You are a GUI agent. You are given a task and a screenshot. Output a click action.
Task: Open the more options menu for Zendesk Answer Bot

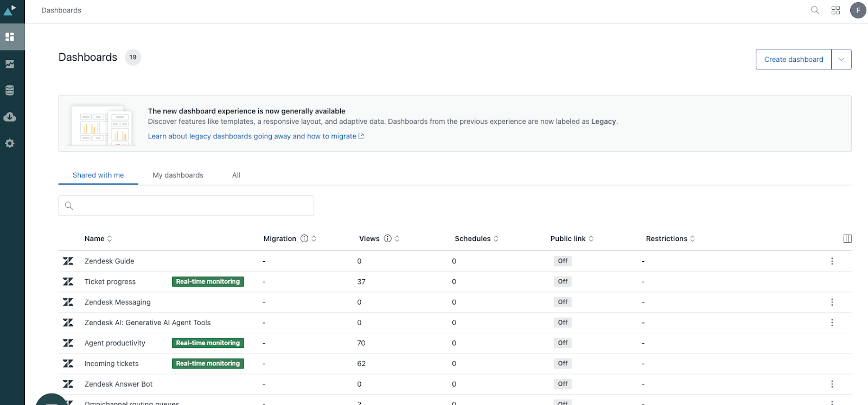(832, 384)
